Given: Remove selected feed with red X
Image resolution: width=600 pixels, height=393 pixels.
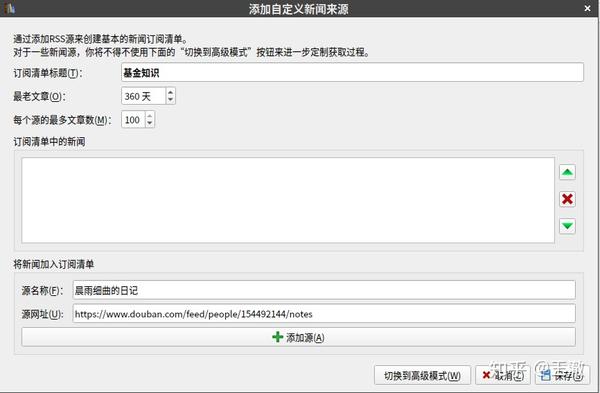Looking at the screenshot, I should pyautogui.click(x=567, y=199).
